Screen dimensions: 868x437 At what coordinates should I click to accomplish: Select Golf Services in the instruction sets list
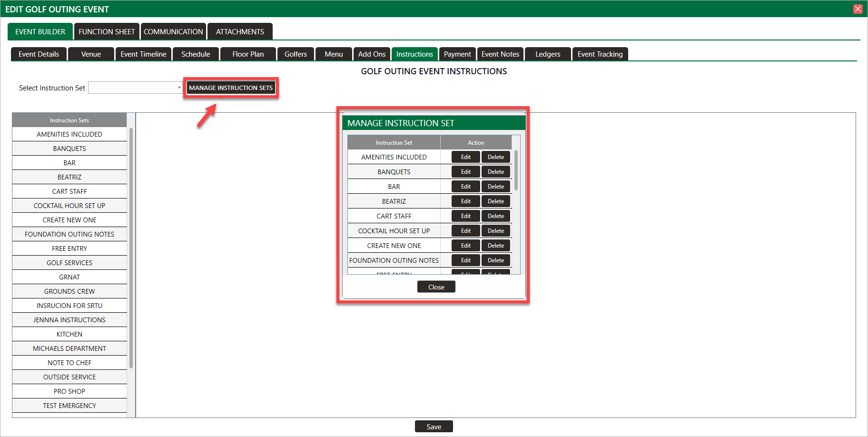(x=69, y=263)
